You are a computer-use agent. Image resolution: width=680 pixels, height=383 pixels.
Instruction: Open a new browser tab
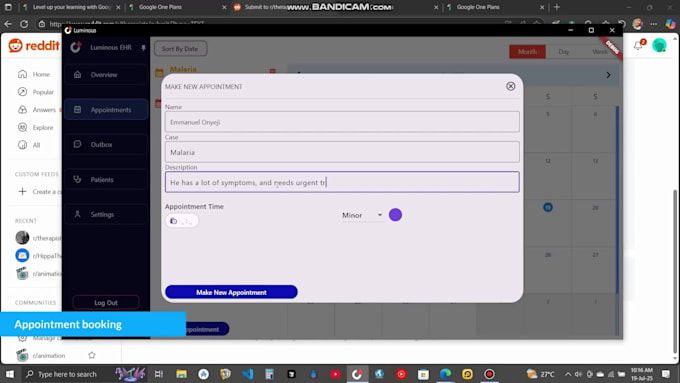[x=557, y=7]
